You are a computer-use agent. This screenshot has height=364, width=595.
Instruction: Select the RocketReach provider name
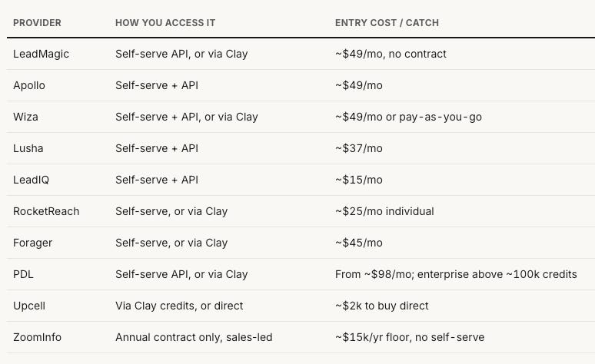pyautogui.click(x=46, y=211)
